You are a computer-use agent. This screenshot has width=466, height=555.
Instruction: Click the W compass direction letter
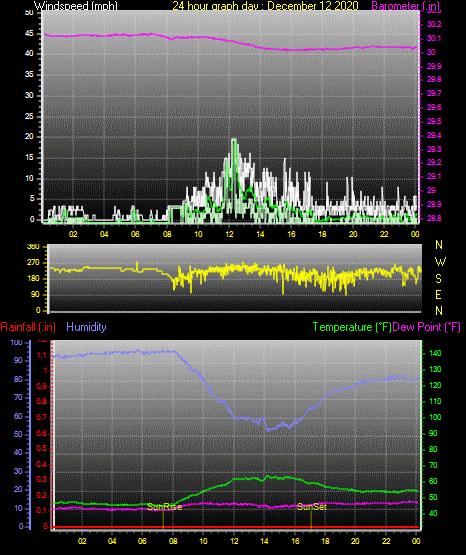pos(440,262)
